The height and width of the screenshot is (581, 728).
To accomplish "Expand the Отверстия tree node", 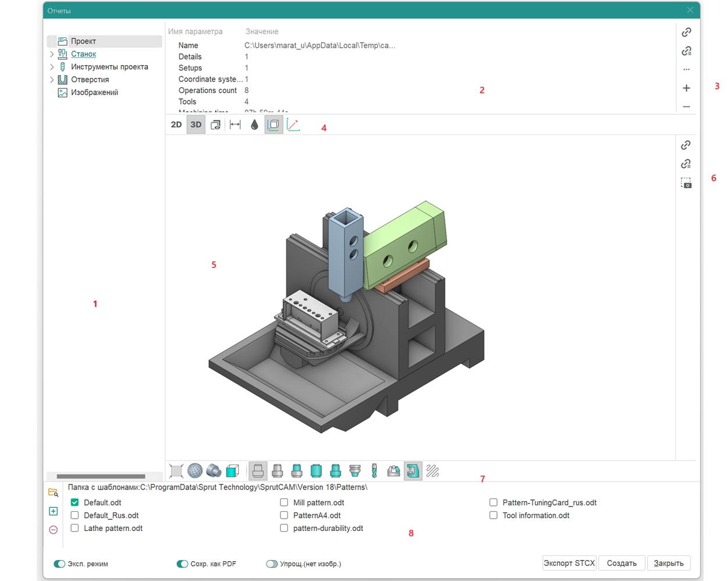I will [52, 80].
